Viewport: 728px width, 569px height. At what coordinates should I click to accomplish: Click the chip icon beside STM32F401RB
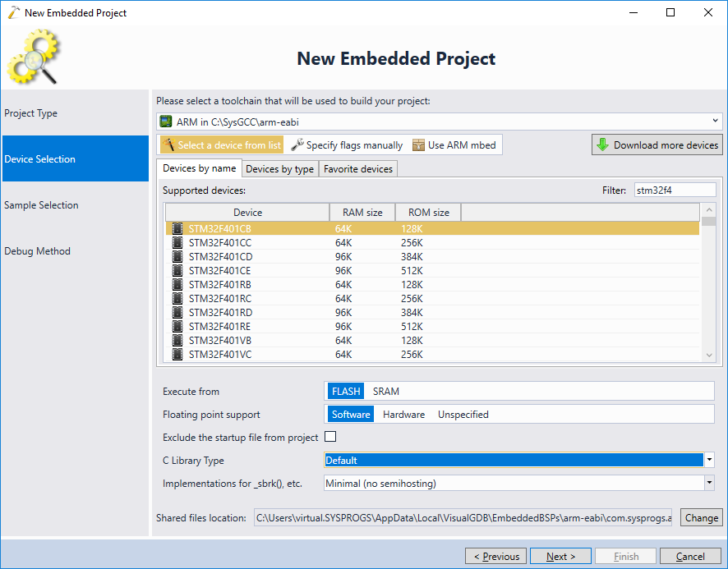pos(177,284)
